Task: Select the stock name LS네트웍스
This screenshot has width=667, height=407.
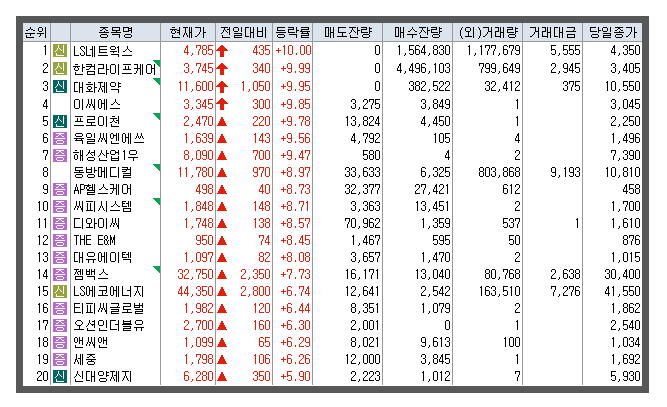Action: coord(103,51)
